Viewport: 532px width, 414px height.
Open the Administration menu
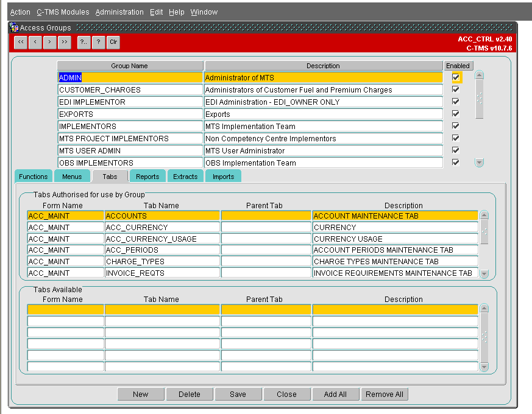pyautogui.click(x=119, y=12)
